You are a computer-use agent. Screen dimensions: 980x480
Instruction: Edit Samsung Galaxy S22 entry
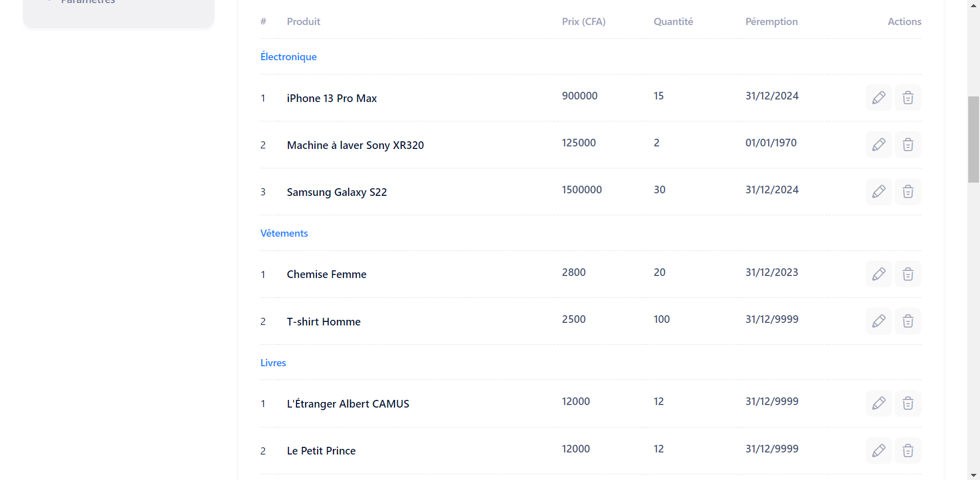click(x=878, y=191)
